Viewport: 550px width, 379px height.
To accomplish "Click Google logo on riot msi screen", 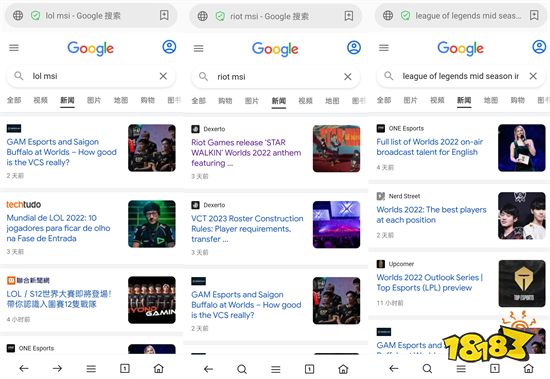I will point(275,49).
